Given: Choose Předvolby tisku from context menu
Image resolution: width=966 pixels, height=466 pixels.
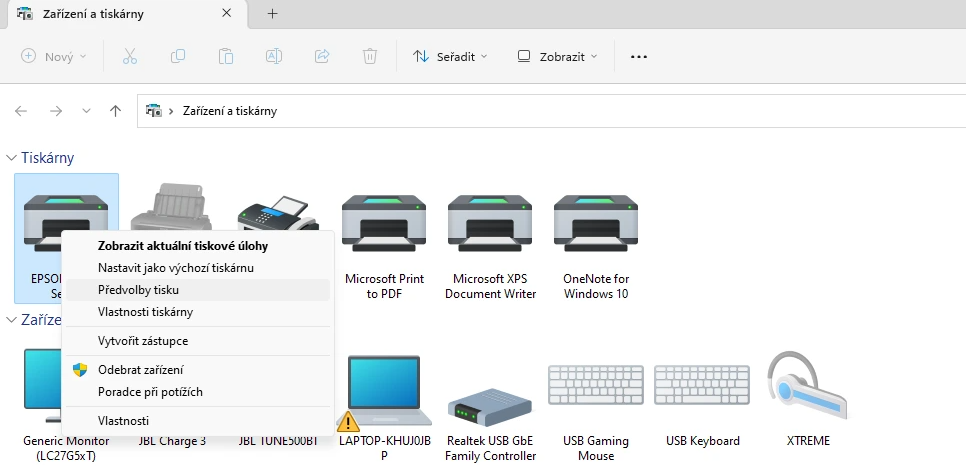Looking at the screenshot, I should (138, 290).
